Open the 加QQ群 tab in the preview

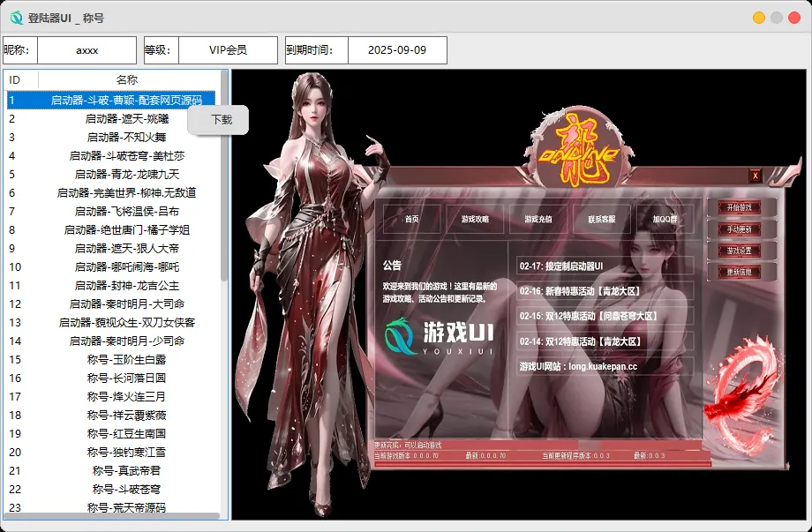(665, 219)
